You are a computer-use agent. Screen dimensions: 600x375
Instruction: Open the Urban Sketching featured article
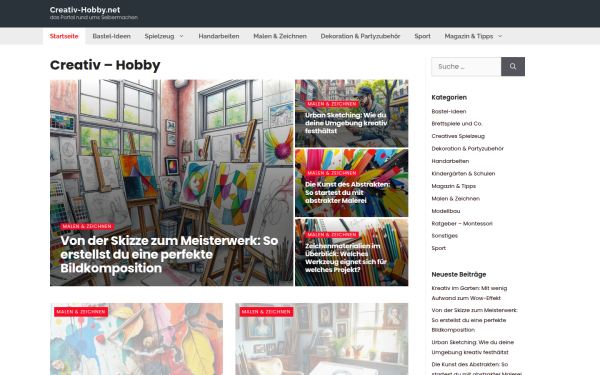[346, 123]
